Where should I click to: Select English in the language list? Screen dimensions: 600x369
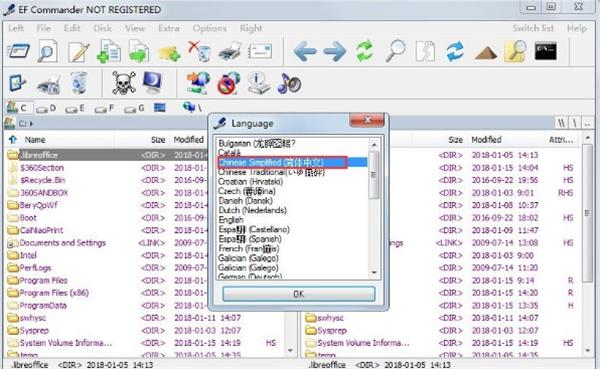(231, 220)
